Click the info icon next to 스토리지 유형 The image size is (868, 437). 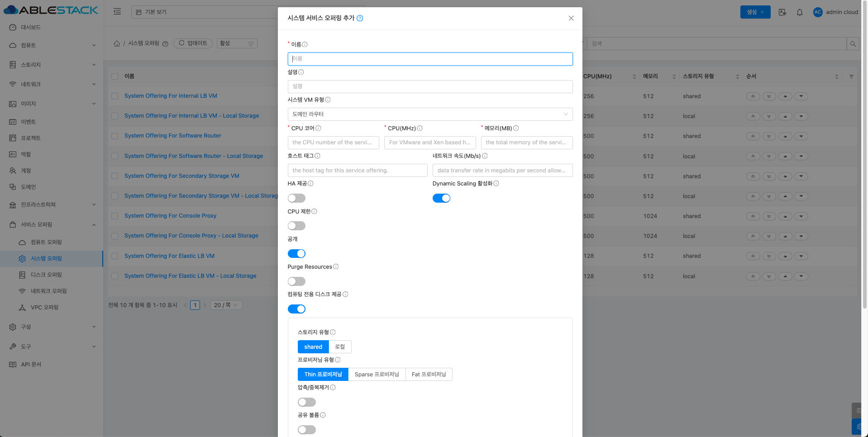(x=333, y=332)
